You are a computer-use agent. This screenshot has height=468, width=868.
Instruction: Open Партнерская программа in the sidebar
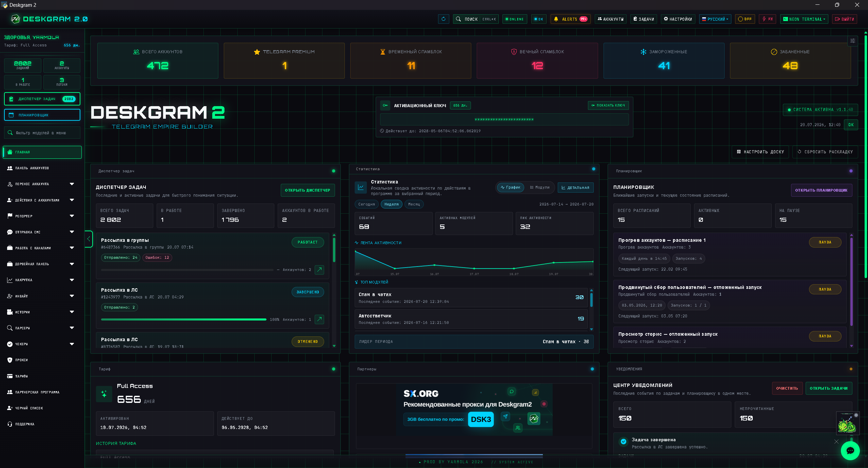[x=42, y=392]
